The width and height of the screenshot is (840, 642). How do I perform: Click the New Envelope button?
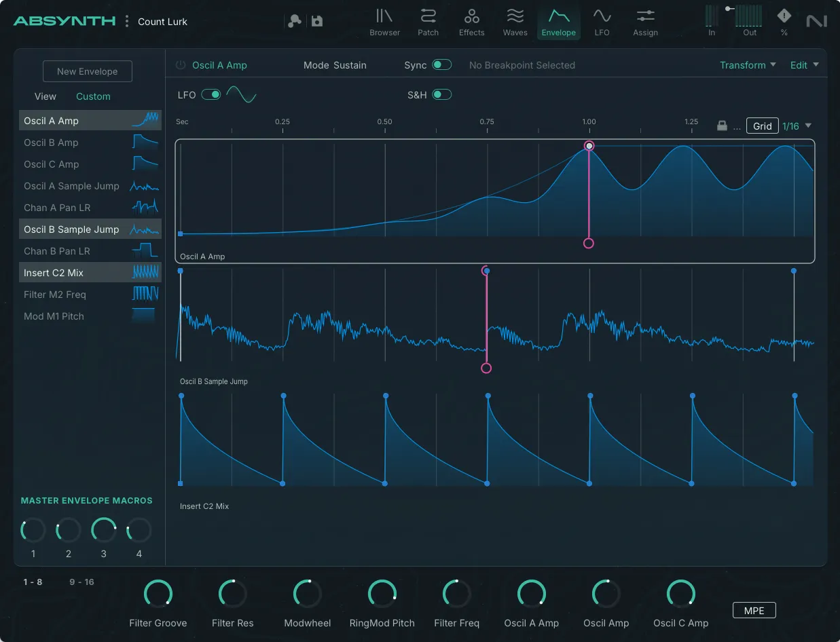point(87,71)
